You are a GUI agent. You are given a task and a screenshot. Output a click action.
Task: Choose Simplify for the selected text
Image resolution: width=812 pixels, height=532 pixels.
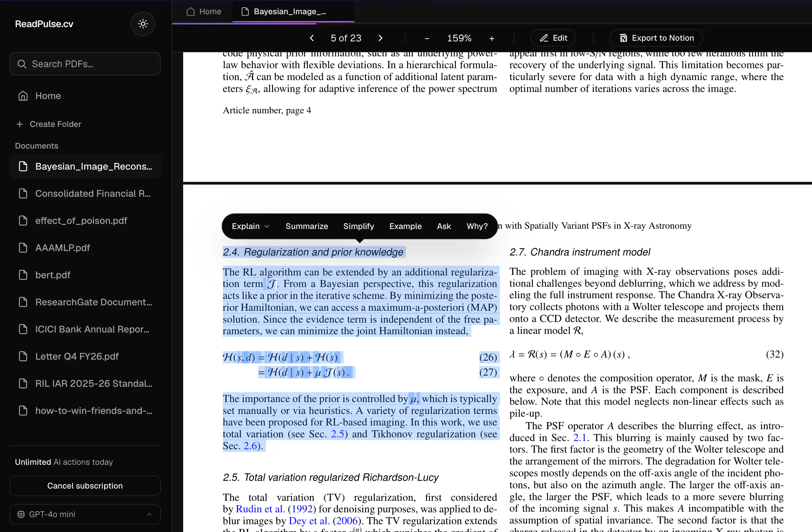click(x=359, y=226)
